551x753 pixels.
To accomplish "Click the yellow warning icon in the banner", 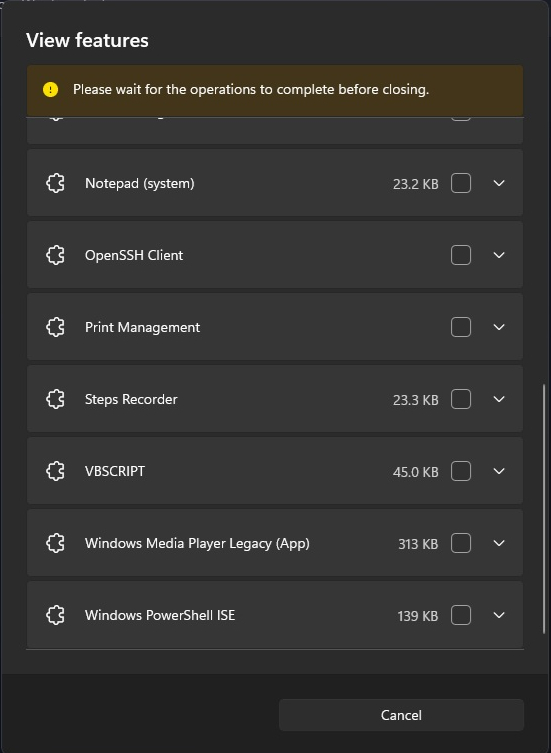I will (x=50, y=89).
